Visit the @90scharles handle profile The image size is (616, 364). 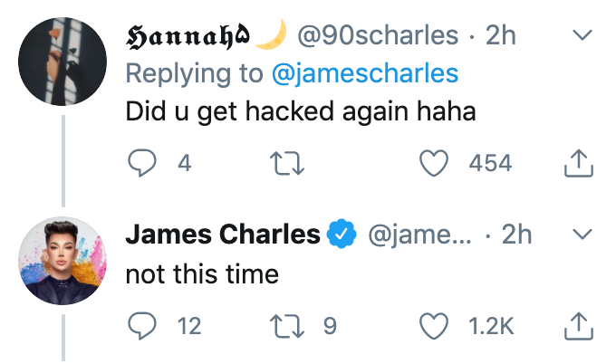[378, 36]
